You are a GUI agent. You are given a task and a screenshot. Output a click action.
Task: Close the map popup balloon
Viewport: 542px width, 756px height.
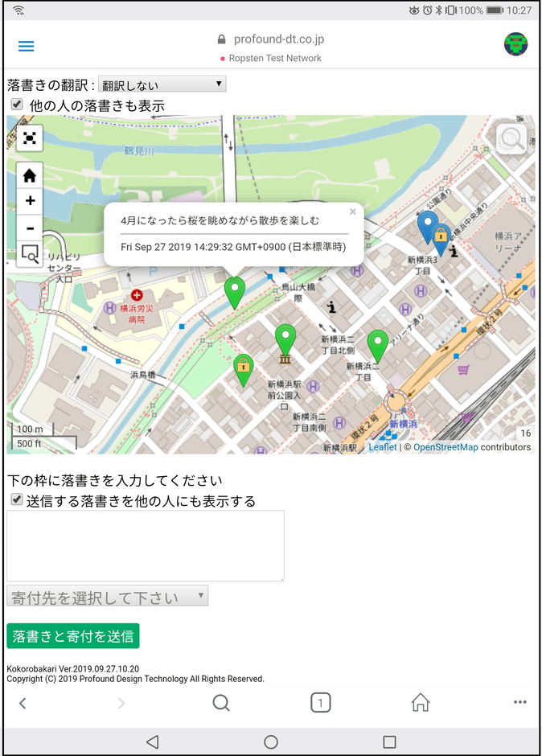(352, 212)
